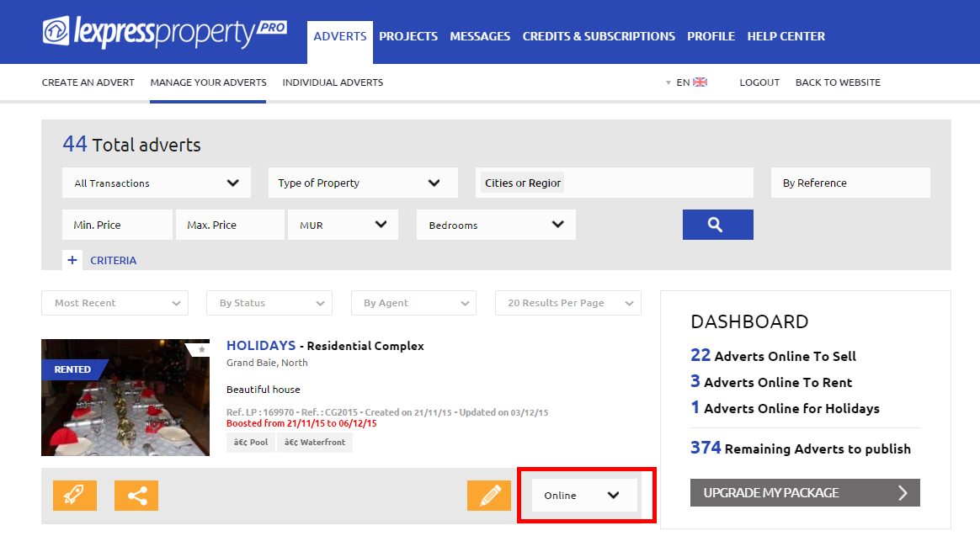980x536 pixels.
Task: Click 22 Adverts Online To Sell
Action: click(773, 355)
